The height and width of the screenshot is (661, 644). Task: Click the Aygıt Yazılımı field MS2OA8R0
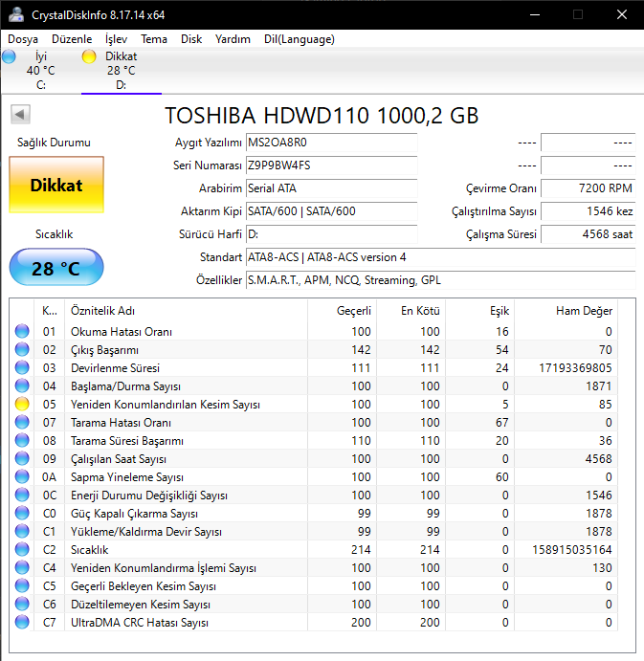click(331, 143)
